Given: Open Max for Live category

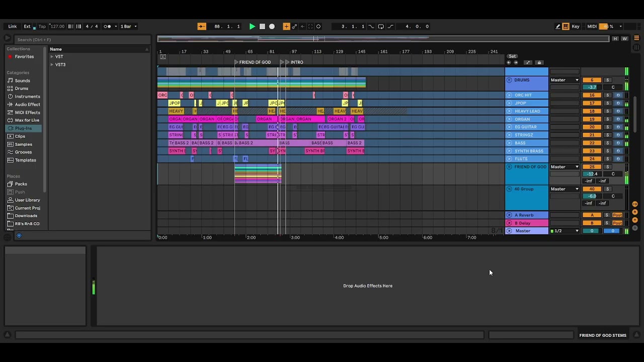Looking at the screenshot, I should [x=27, y=120].
